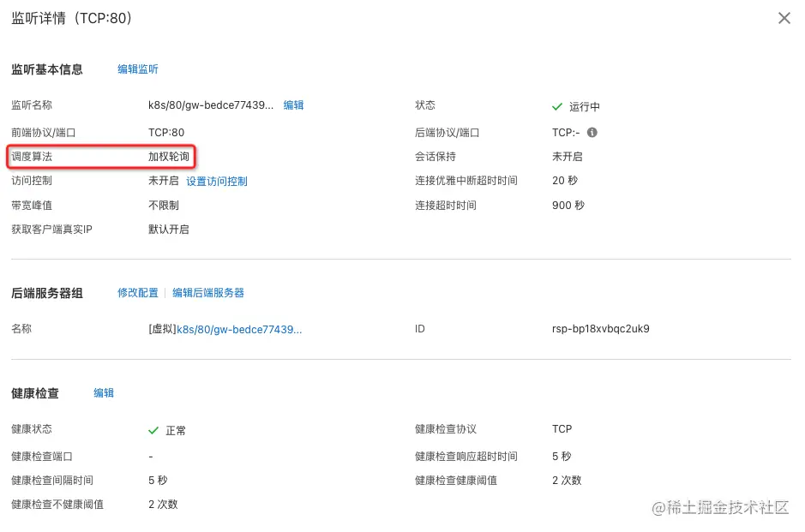
Task: Open 编辑后端服务器 link
Action: tap(208, 293)
